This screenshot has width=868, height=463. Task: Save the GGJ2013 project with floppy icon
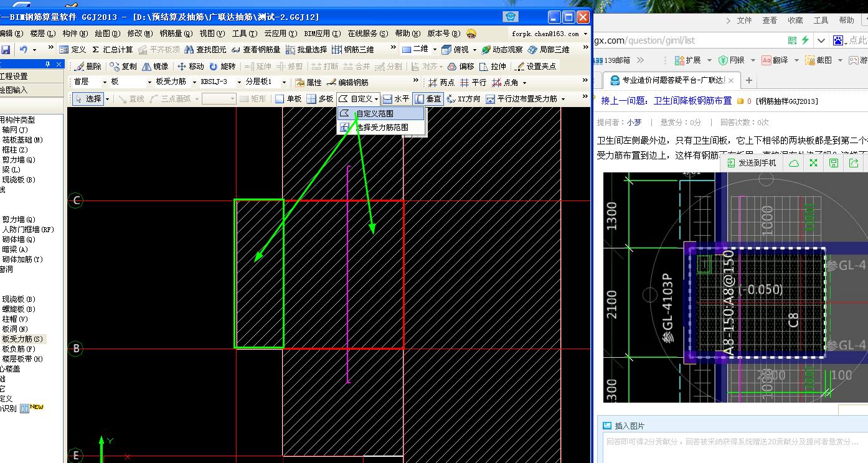6,49
